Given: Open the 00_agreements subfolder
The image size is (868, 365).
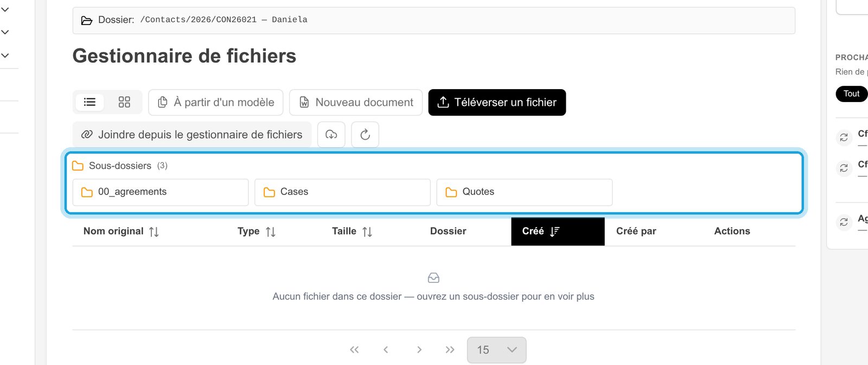Looking at the screenshot, I should 161,192.
